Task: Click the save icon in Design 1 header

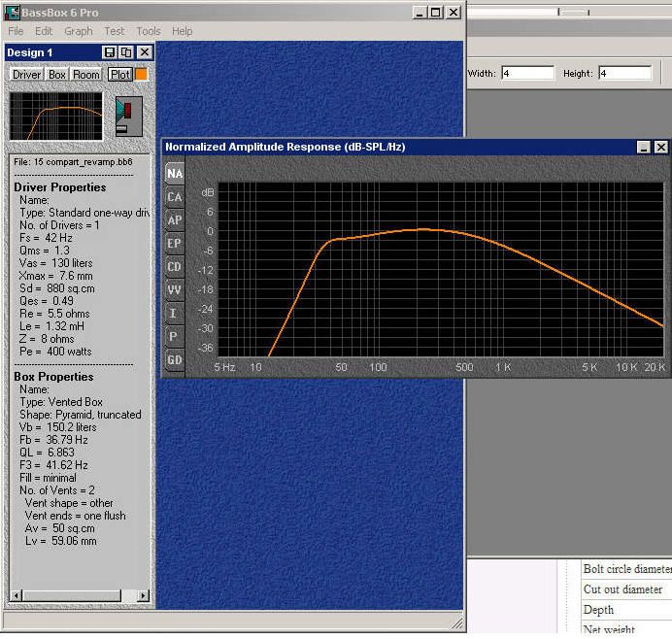Action: (x=110, y=51)
